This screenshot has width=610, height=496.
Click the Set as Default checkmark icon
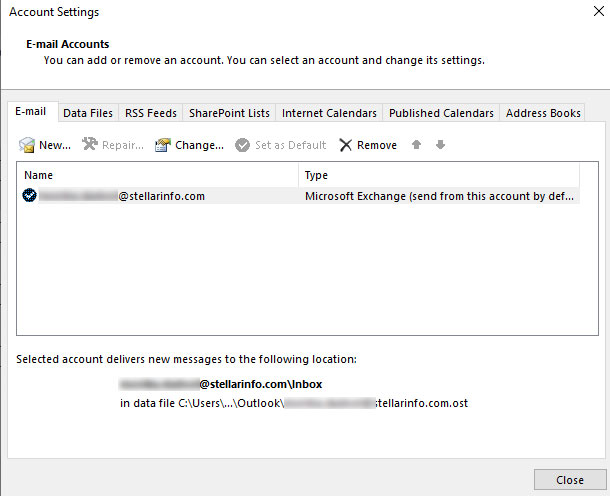click(x=242, y=145)
